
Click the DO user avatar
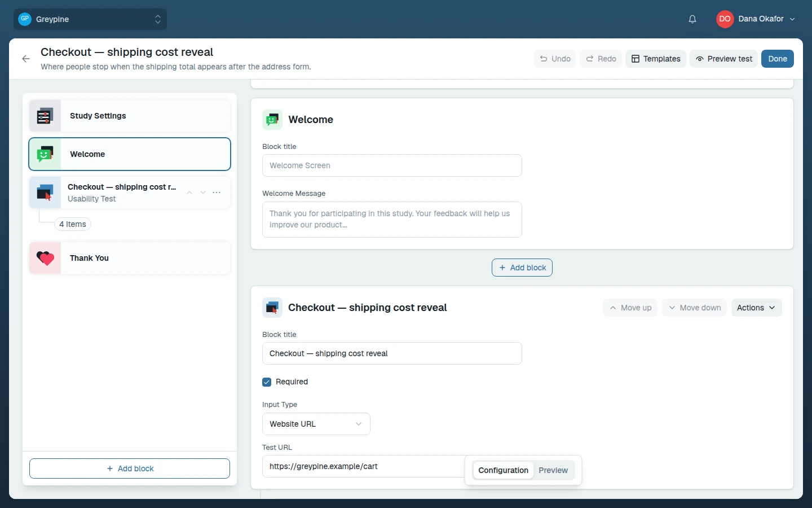point(725,19)
